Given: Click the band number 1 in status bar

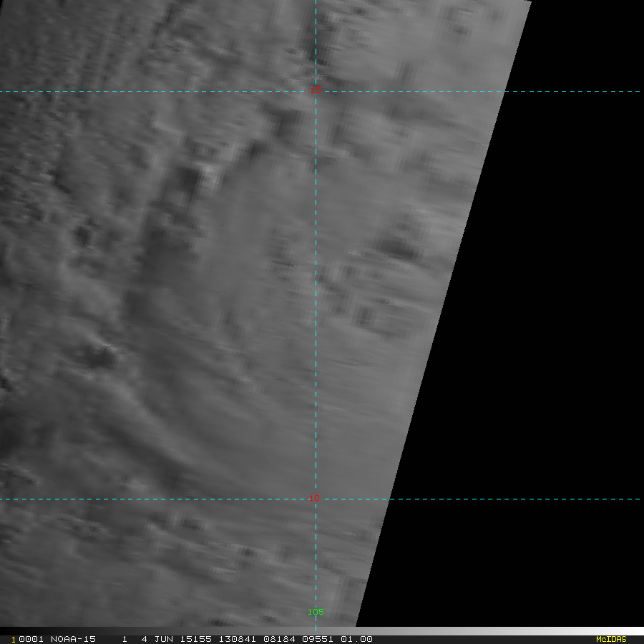Looking at the screenshot, I should 125,639.
